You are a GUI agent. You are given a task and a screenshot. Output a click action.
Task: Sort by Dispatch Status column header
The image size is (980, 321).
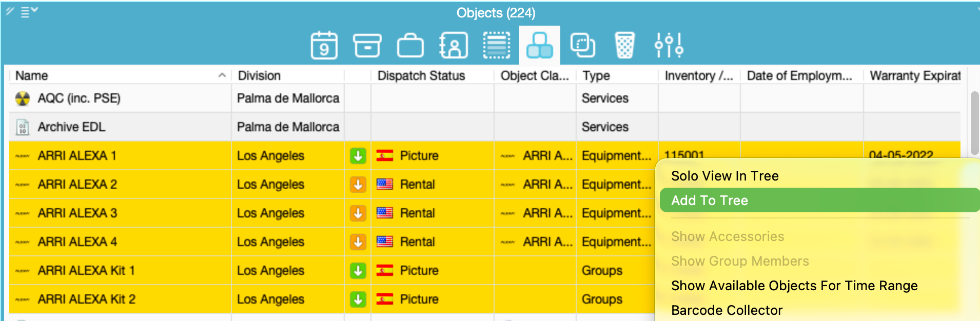point(421,75)
